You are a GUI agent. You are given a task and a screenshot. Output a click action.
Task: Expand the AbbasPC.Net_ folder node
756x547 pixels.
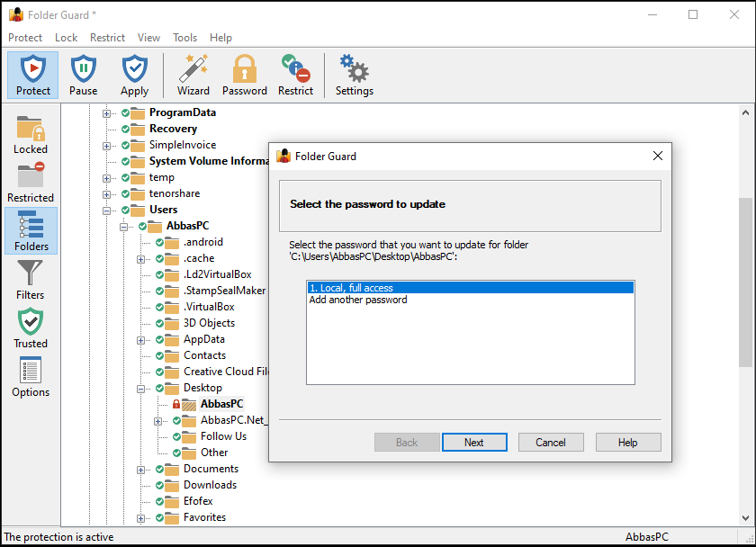click(x=158, y=421)
